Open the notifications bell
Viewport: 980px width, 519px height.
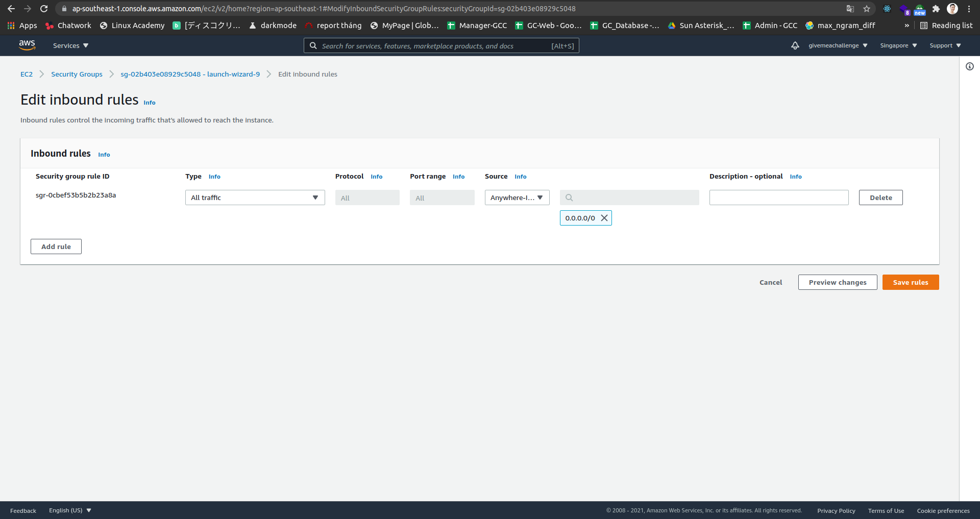pyautogui.click(x=796, y=45)
